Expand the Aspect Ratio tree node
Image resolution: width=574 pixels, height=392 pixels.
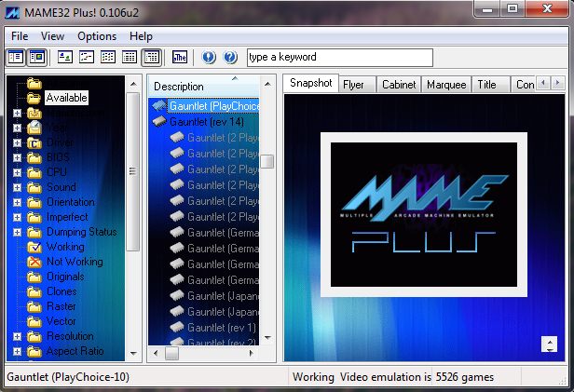point(17,351)
